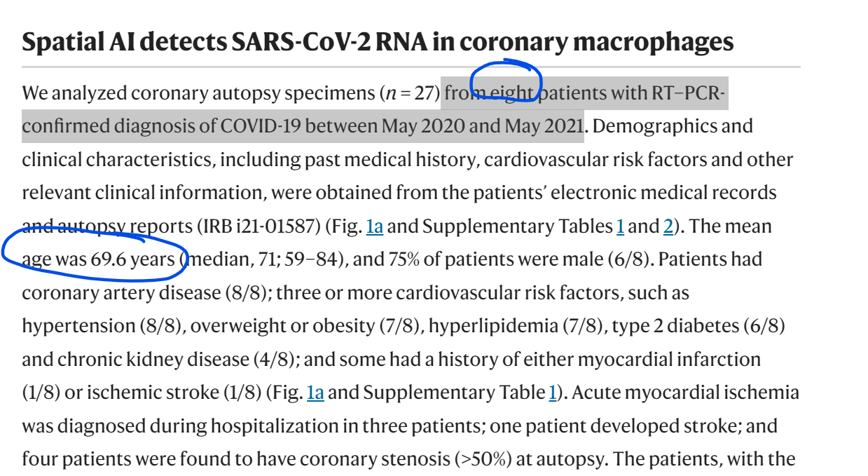Open Supplementary Table 1 link before Acute myocardial

[x=552, y=393]
